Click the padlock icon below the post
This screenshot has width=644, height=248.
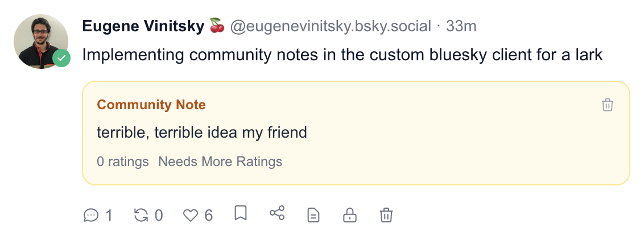[349, 215]
